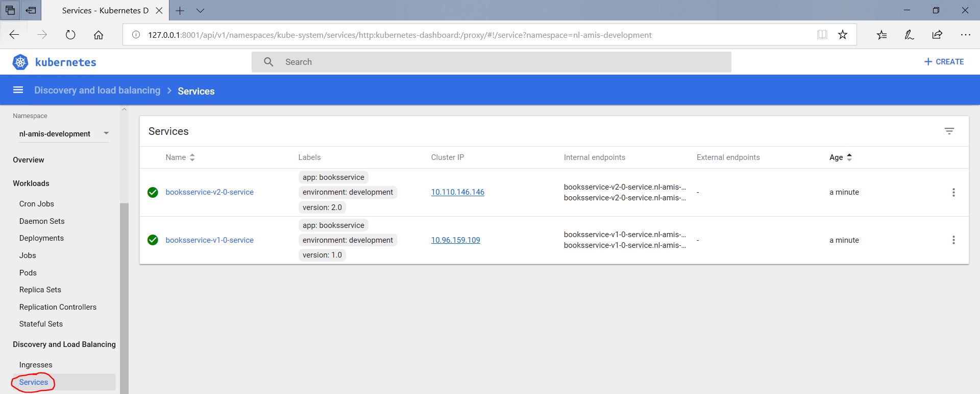
Task: Open Deployments in the sidebar
Action: coord(41,238)
